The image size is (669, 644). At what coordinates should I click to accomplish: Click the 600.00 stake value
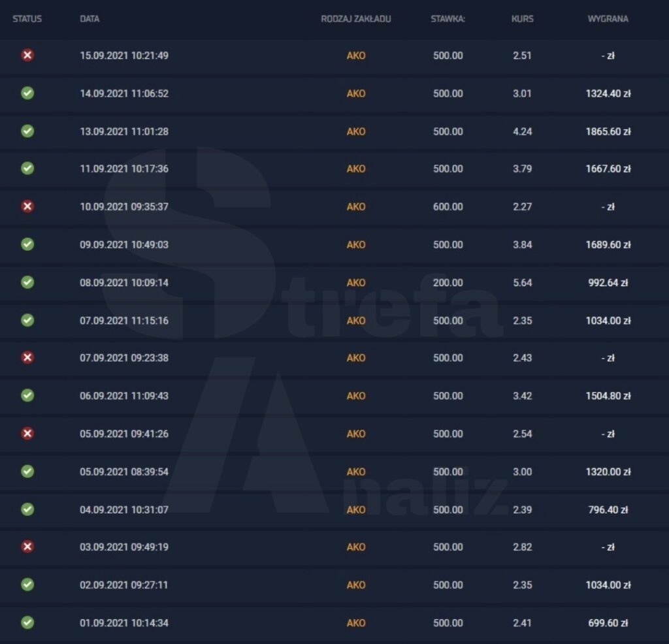448,206
